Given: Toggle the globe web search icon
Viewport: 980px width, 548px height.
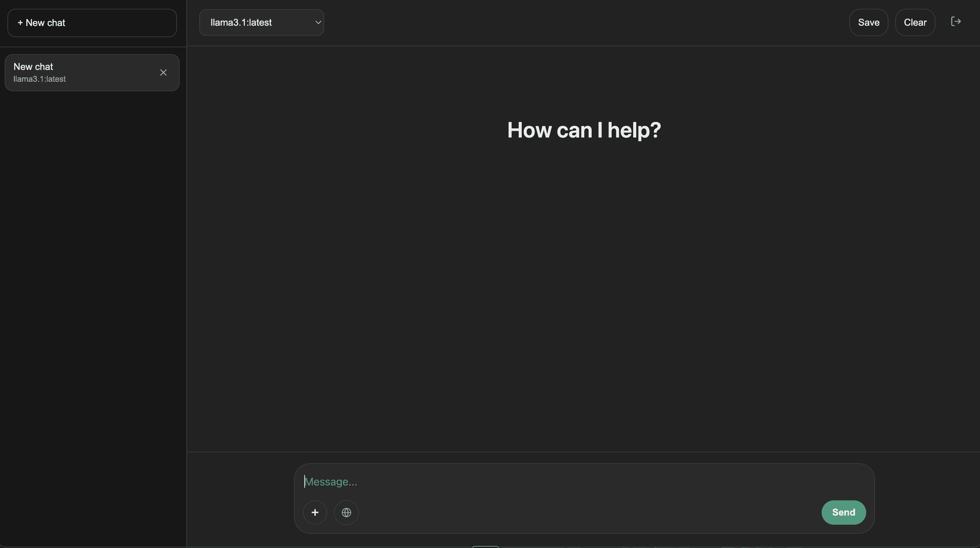Looking at the screenshot, I should (x=346, y=512).
